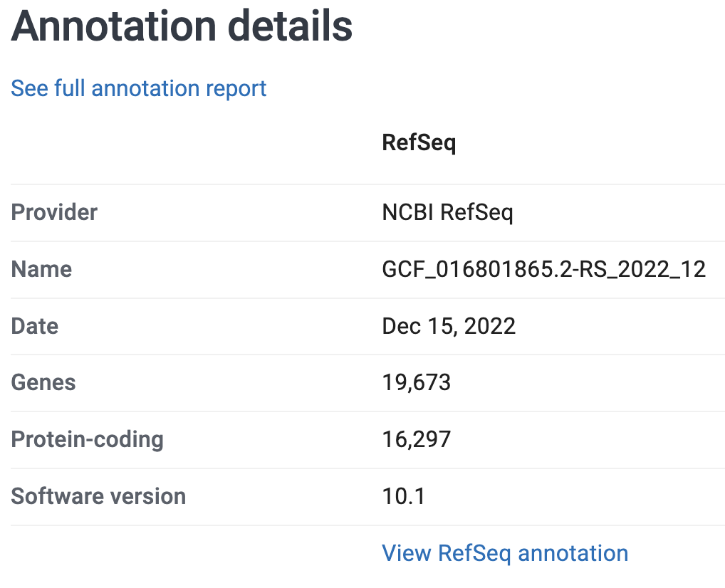Click the Protein-coding row label
Screen dimensions: 725x588
[x=87, y=439]
